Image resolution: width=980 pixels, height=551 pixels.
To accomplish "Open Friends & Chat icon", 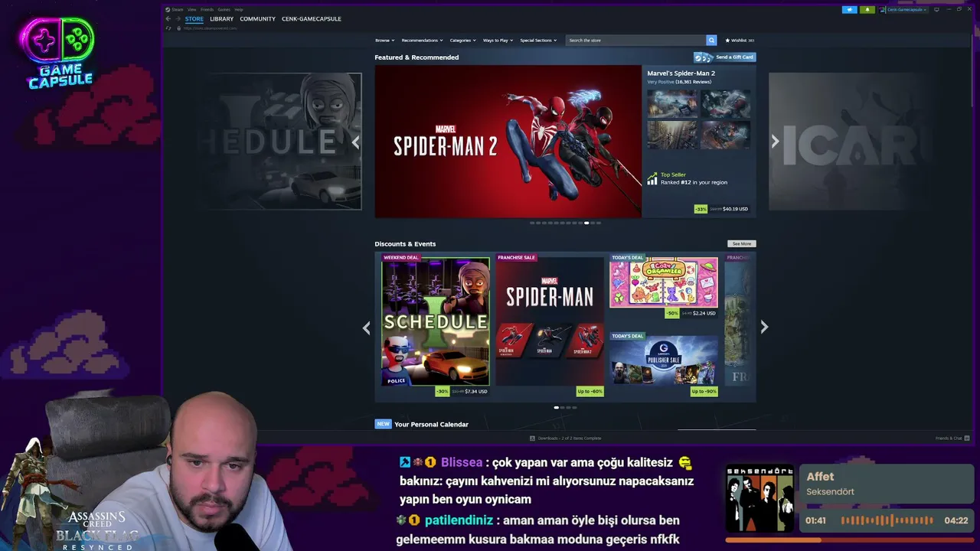I will (x=967, y=439).
